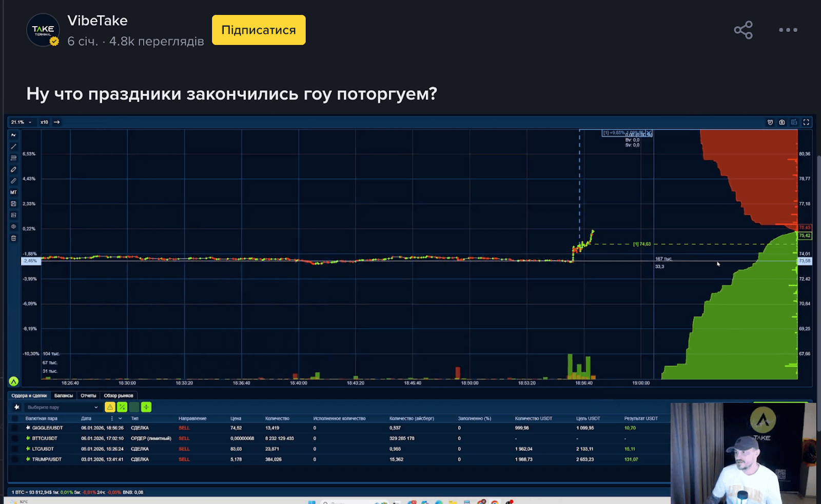
Task: Click the Валютная пара column header
Action: click(42, 418)
